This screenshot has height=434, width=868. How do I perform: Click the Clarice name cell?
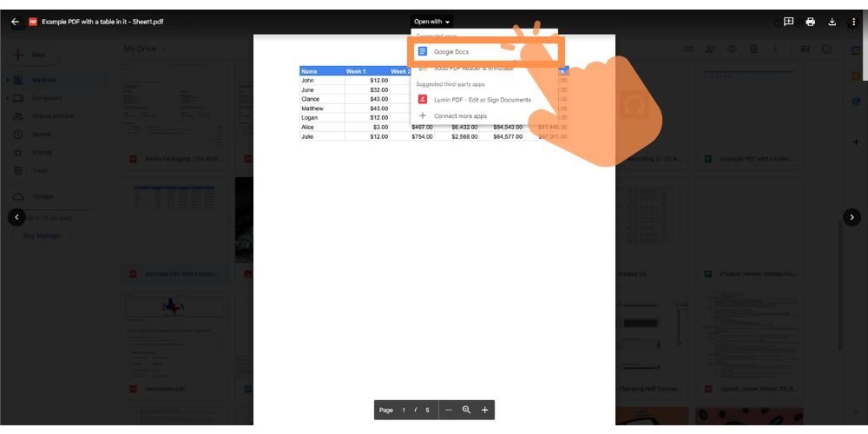pyautogui.click(x=322, y=99)
